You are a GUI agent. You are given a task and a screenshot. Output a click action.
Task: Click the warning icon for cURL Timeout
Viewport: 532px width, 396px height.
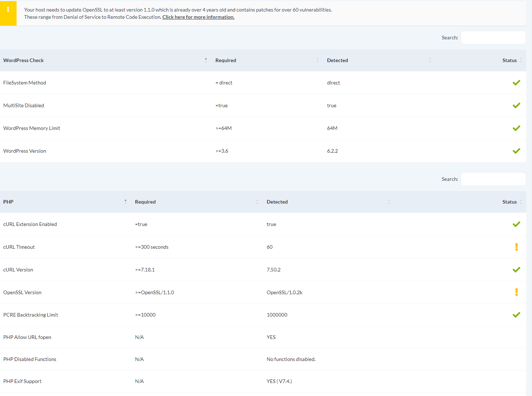516,247
